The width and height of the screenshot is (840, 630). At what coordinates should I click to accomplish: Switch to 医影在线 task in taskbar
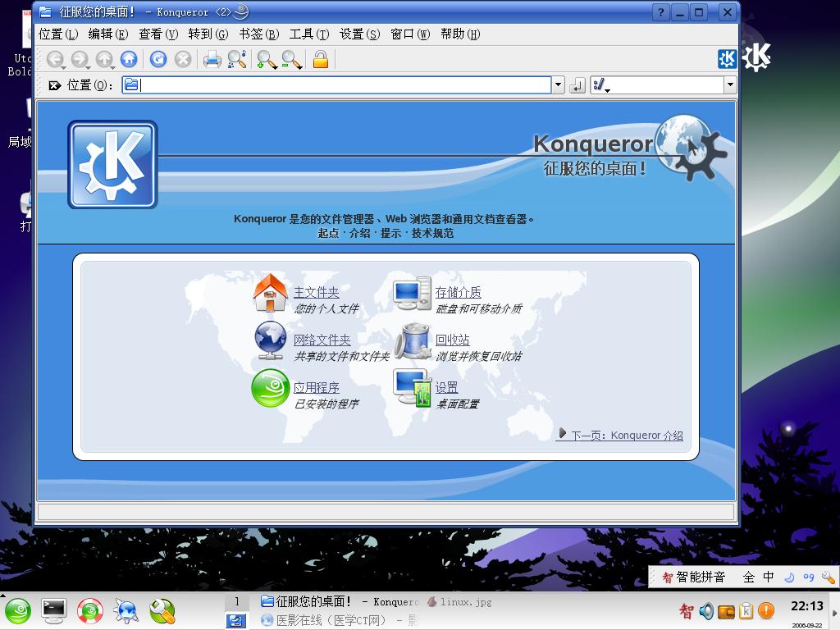point(340,620)
